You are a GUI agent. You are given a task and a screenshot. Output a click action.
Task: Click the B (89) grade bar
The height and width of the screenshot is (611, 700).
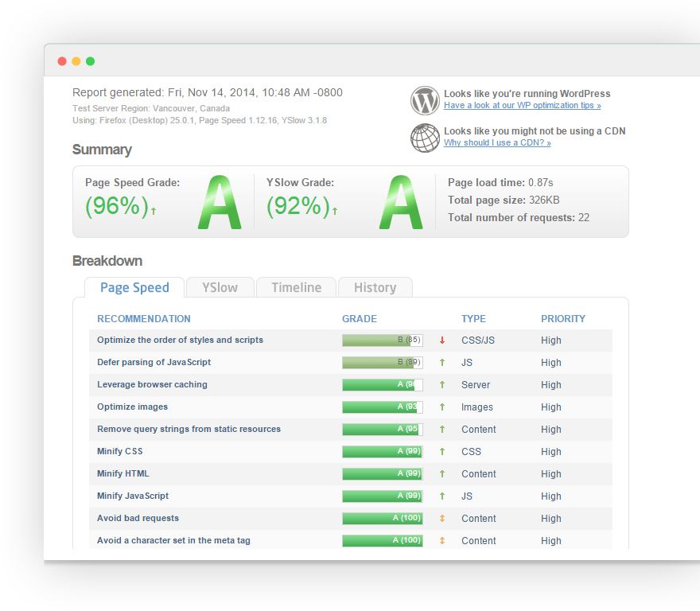coord(383,363)
